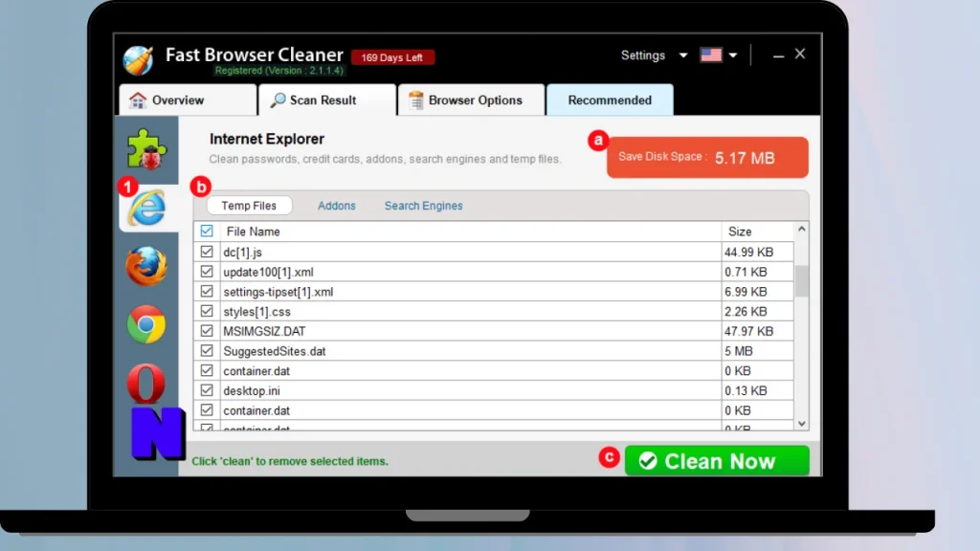Toggle the select-all File Name checkbox
The width and height of the screenshot is (980, 551).
207,231
